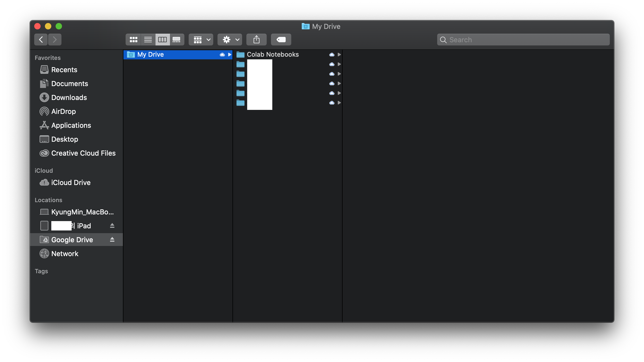Image resolution: width=644 pixels, height=362 pixels.
Task: Select column view mode
Action: point(162,40)
